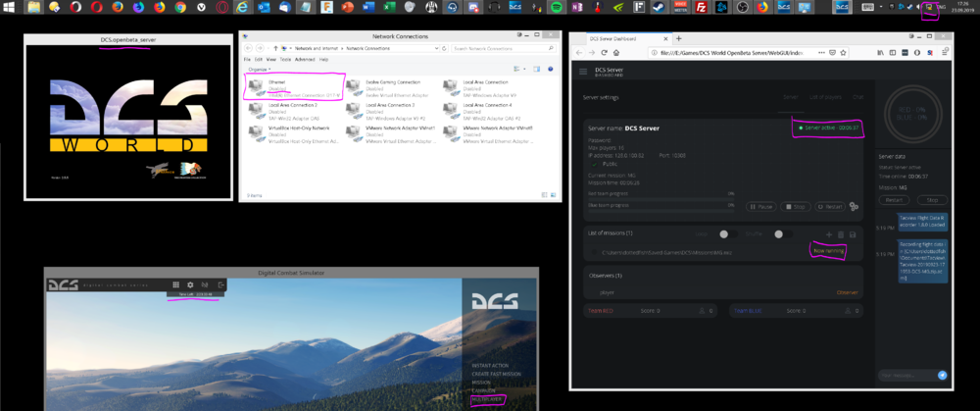Open Organize dropdown in Network Connections
Viewport: 980px width, 411px height.
tap(260, 69)
